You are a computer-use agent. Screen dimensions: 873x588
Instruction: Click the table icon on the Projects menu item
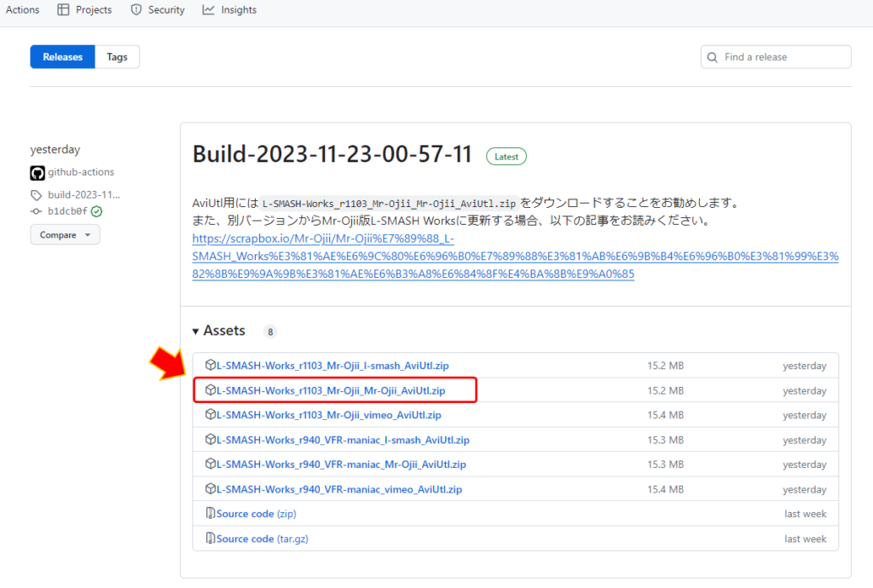tap(62, 9)
